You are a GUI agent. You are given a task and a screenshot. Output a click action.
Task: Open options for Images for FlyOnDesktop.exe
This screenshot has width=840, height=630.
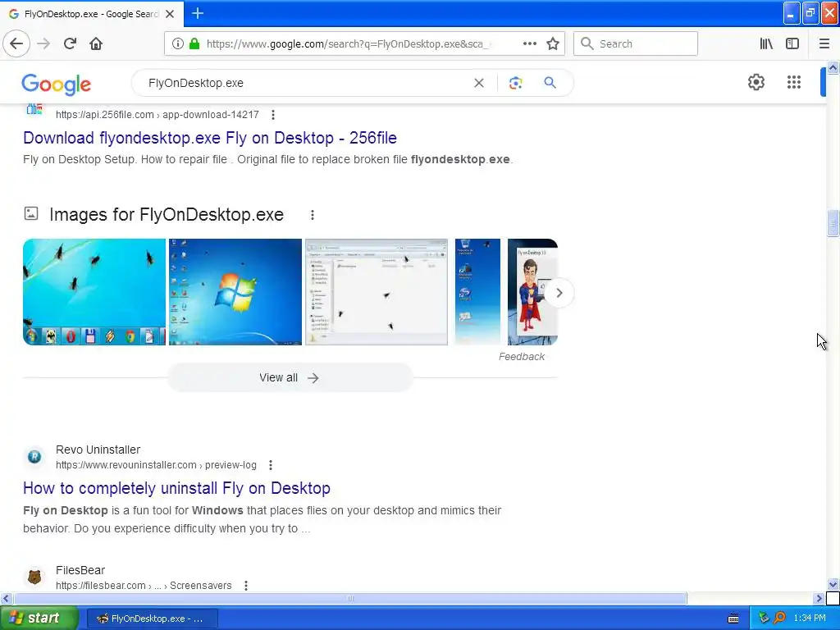coord(313,215)
